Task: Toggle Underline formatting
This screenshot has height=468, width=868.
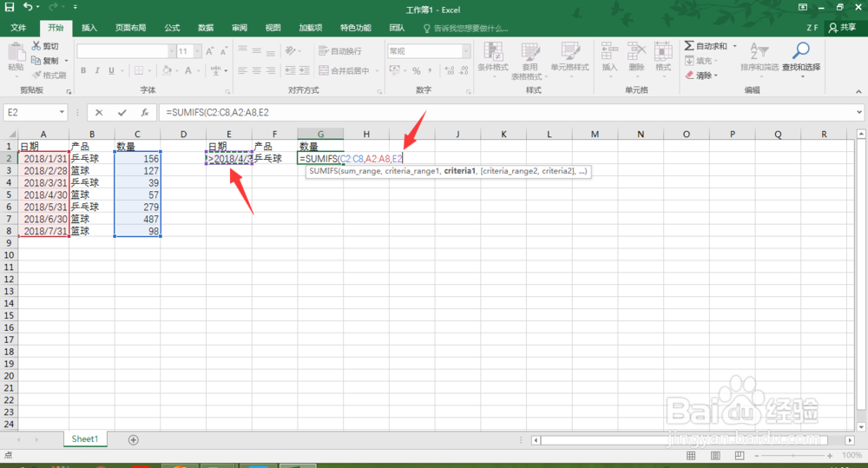Action: [111, 70]
